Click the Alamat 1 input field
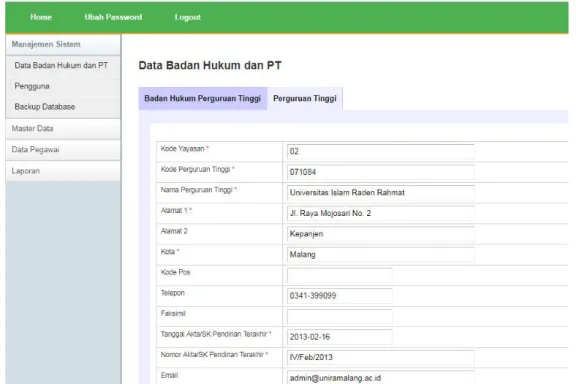Image resolution: width=576 pixels, height=384 pixels. pyautogui.click(x=381, y=213)
